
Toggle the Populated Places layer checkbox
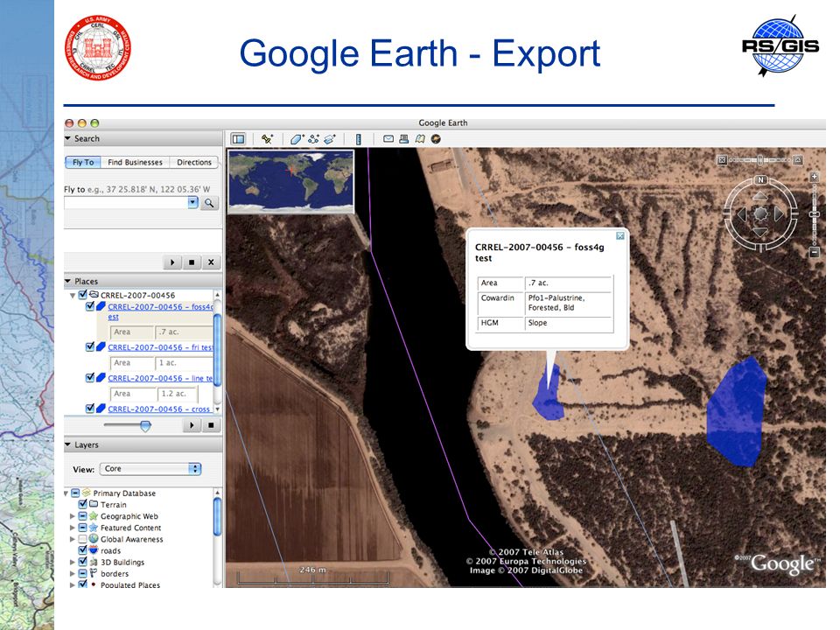(82, 584)
